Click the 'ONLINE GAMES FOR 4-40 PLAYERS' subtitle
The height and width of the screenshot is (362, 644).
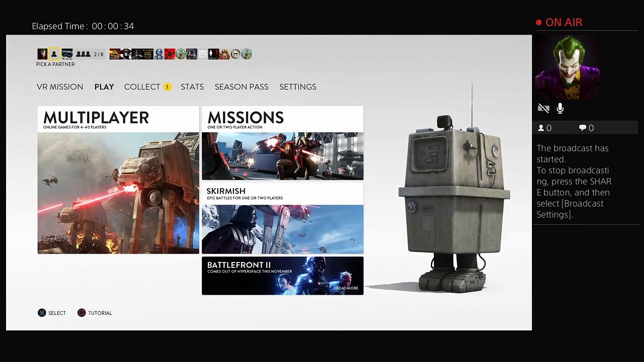coord(74,127)
